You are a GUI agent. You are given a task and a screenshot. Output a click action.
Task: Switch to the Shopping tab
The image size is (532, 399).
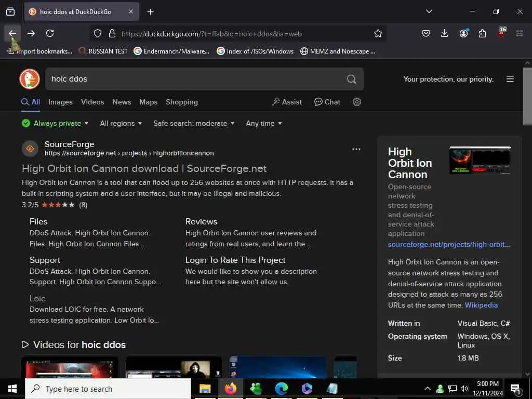click(x=182, y=102)
